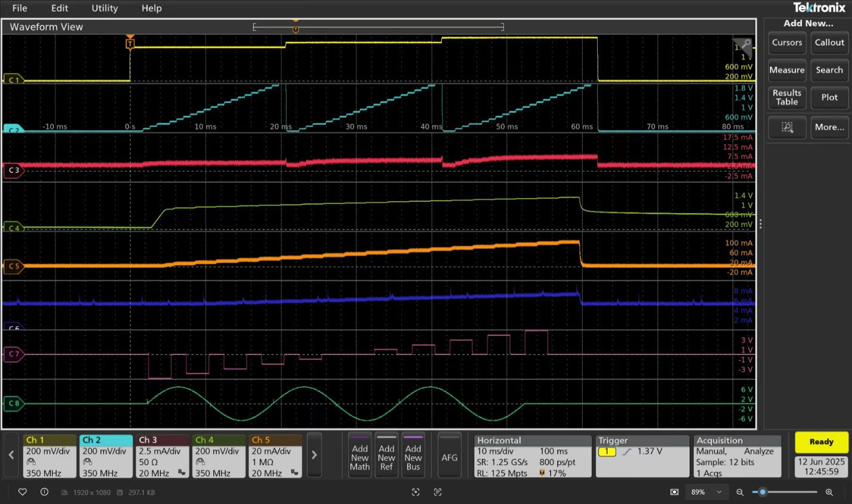Click the heart favorite icon in status bar
Viewport: 852px width, 504px height.
(x=23, y=492)
